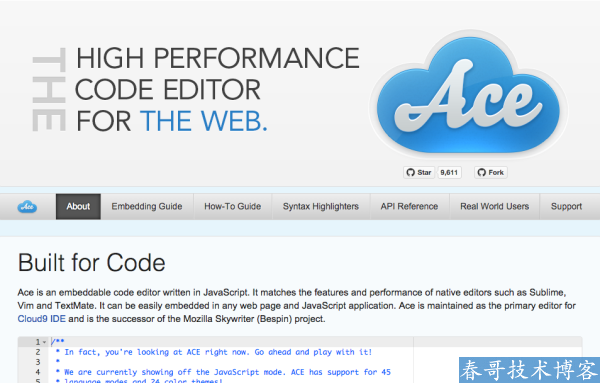Click the 'Built for Code' heading
This screenshot has height=383, width=600.
[x=91, y=263]
